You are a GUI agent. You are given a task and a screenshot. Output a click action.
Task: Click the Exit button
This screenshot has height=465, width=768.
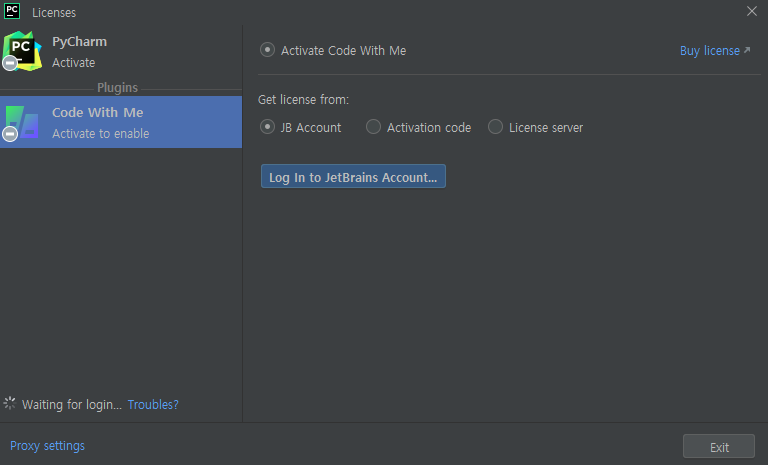coord(719,447)
